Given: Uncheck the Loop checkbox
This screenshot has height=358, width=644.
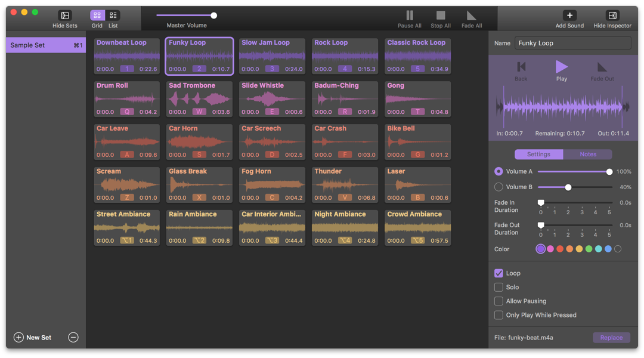Looking at the screenshot, I should 499,273.
